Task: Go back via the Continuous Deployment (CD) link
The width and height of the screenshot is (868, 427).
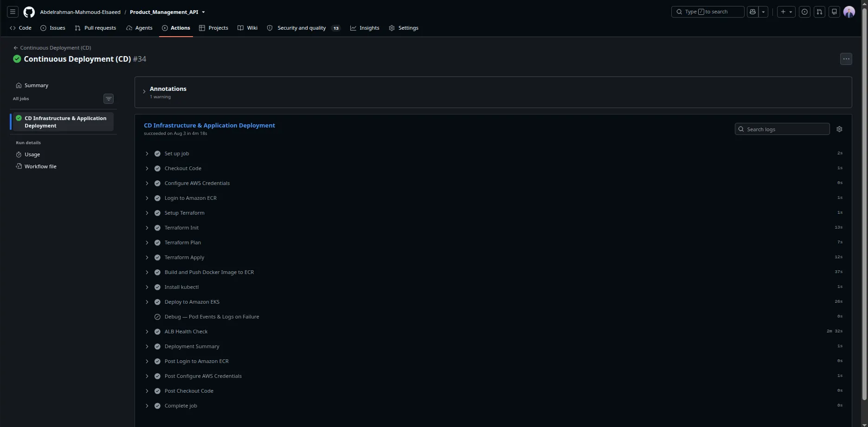Action: click(52, 48)
